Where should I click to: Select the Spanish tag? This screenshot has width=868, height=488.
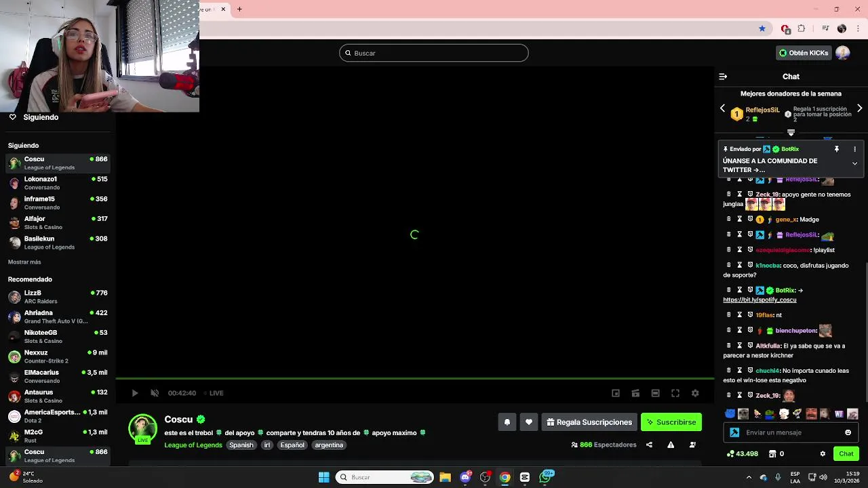241,445
